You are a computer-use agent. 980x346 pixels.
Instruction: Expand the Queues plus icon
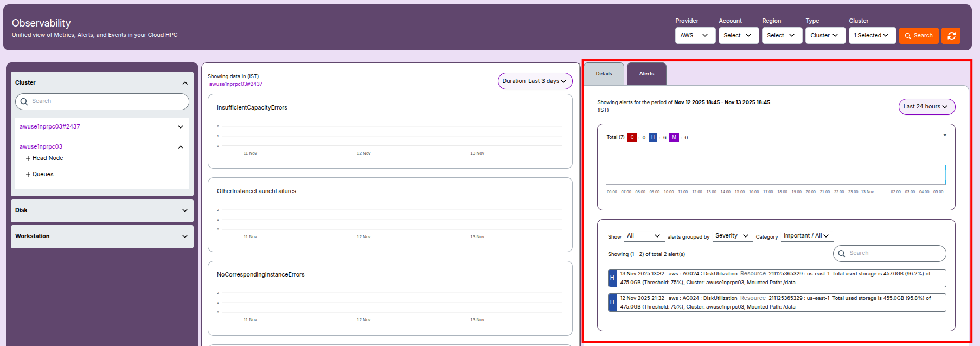point(28,175)
